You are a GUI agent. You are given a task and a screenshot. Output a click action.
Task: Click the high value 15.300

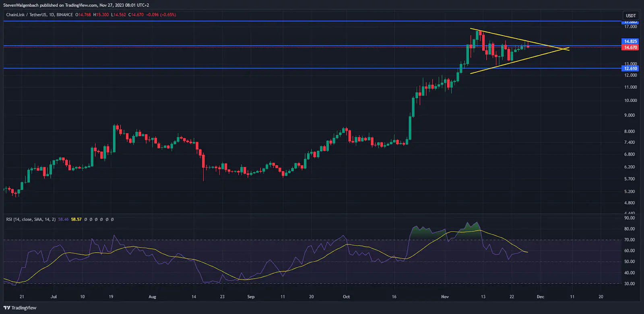102,15
